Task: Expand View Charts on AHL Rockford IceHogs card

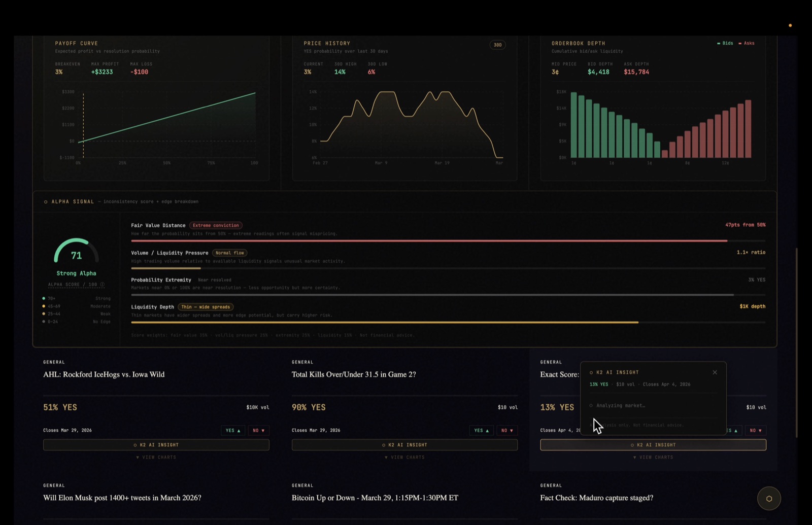Action: 156,458
